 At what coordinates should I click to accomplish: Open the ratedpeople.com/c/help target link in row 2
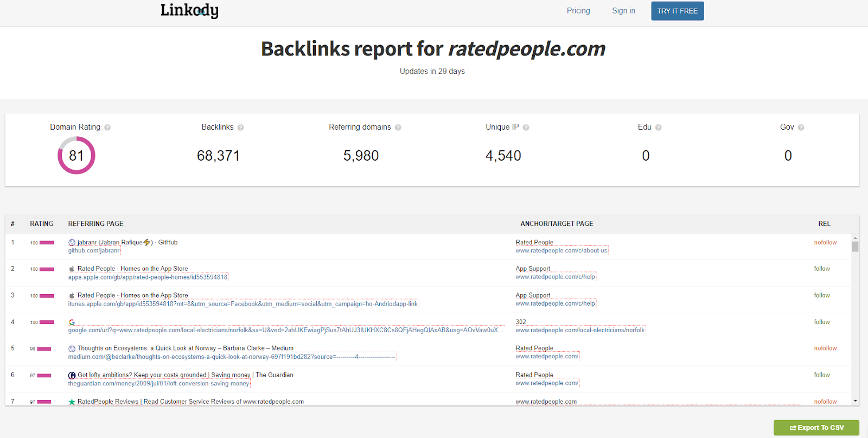click(556, 277)
